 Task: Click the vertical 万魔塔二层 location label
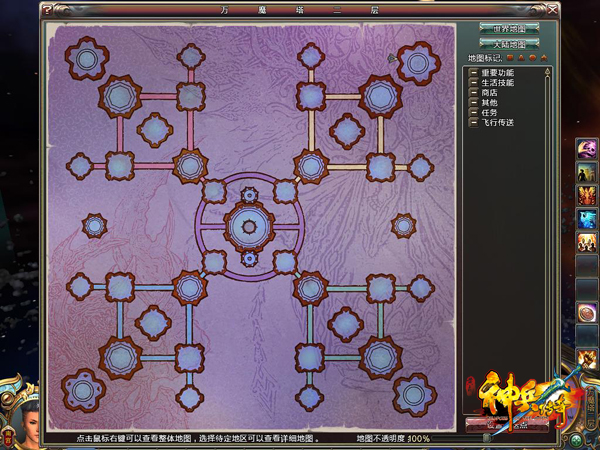592,407
